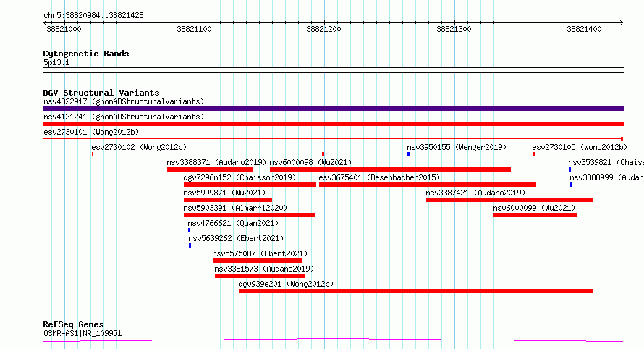Open the dgv7296n152 (Chaisson2019) variant bar
Image resolution: width=644 pixels, height=349 pixels.
click(250, 185)
